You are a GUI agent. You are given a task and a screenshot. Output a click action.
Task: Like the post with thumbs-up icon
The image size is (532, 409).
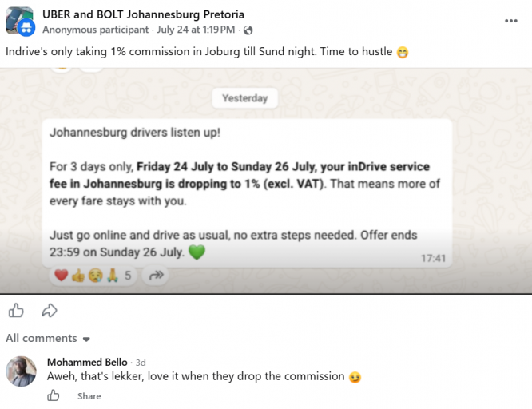(x=16, y=310)
